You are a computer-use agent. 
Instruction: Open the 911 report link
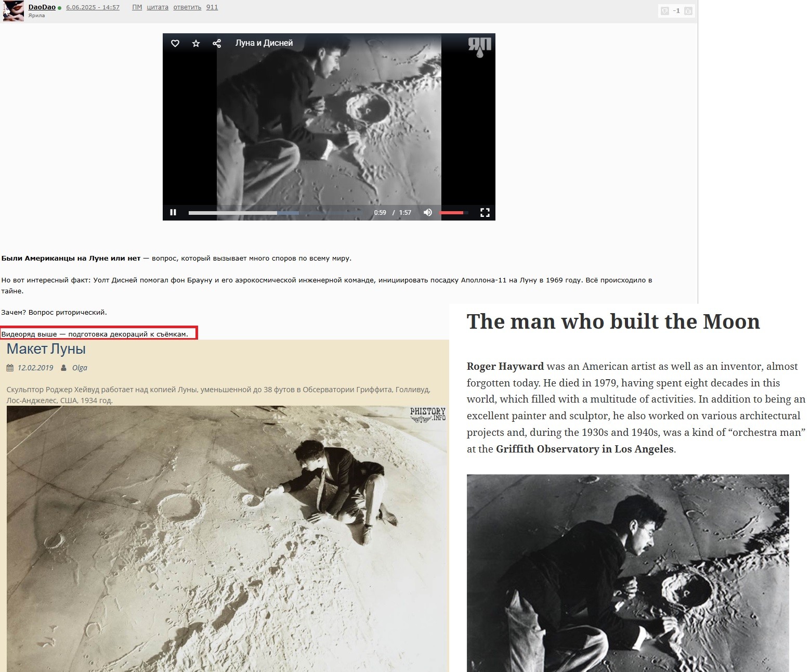click(212, 7)
